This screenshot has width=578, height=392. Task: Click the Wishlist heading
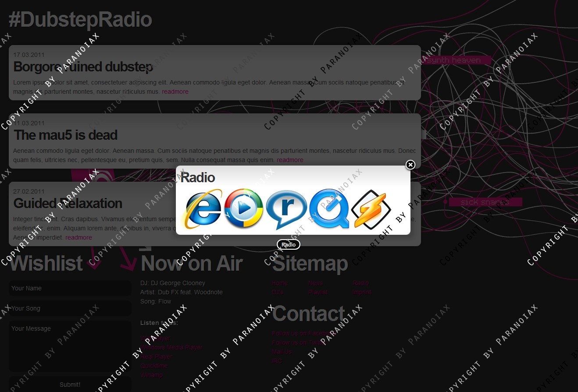pos(46,263)
